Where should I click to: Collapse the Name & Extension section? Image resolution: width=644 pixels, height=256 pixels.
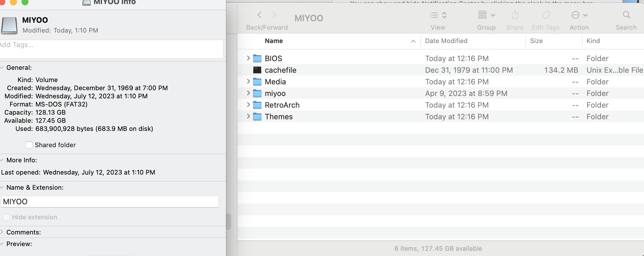tap(2, 187)
